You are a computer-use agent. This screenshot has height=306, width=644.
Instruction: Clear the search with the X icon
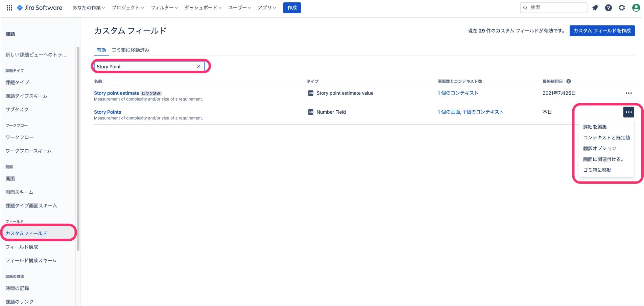point(199,66)
